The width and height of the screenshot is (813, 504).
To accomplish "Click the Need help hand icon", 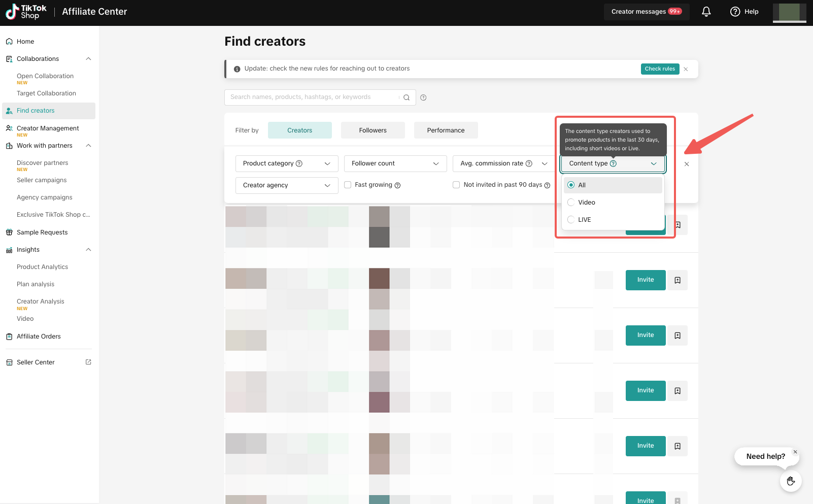I will pyautogui.click(x=790, y=481).
